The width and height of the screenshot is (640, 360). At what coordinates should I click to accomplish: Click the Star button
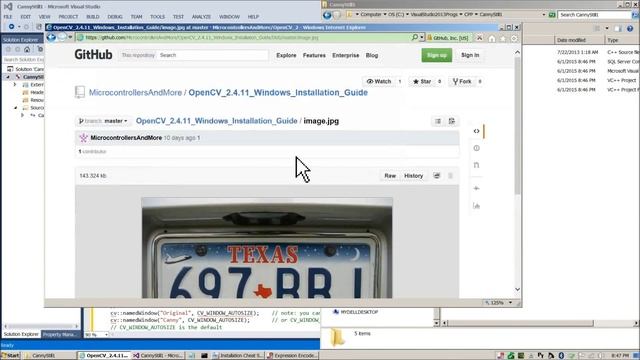tap(422, 81)
